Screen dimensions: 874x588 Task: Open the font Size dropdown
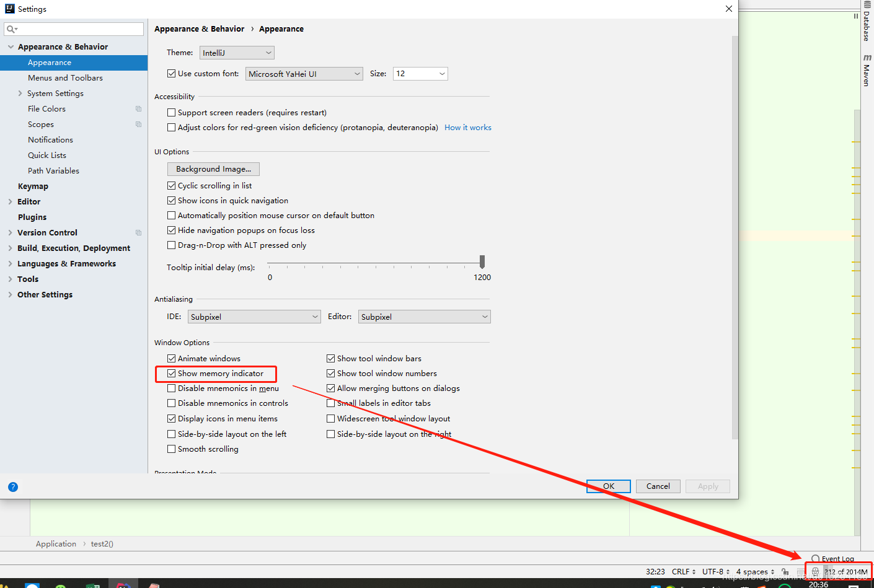(420, 74)
